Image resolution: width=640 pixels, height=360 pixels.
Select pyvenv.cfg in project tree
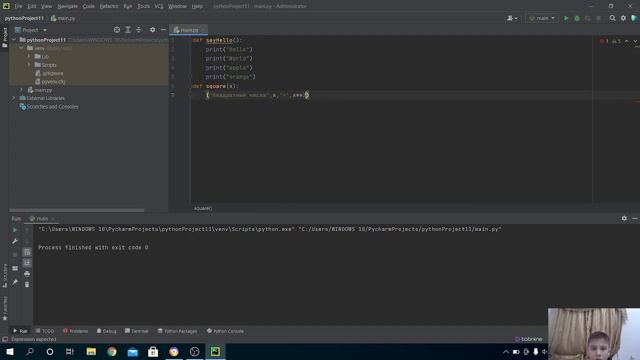53,82
